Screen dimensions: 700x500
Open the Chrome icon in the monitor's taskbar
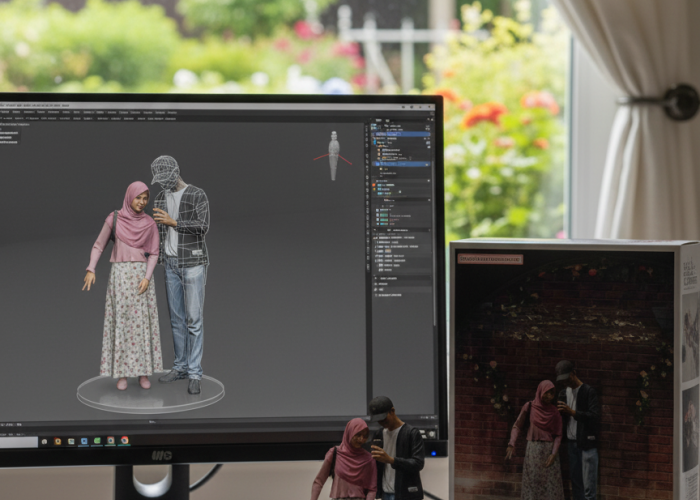tap(125, 441)
